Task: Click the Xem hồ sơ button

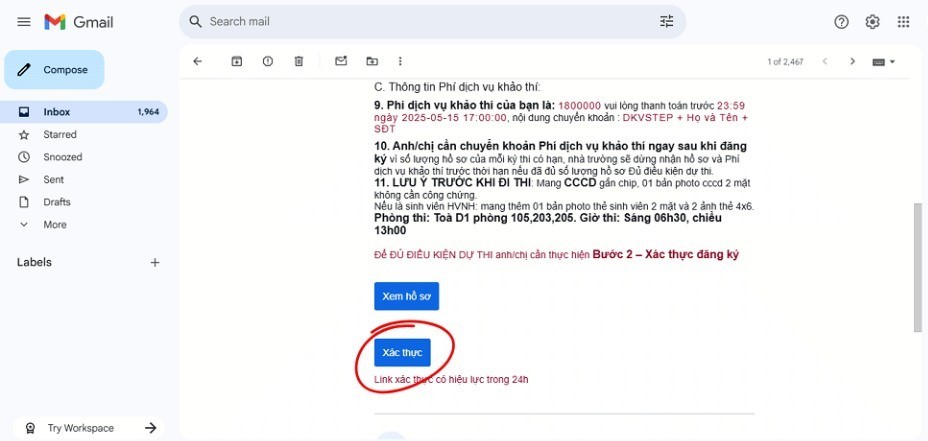Action: 407,297
